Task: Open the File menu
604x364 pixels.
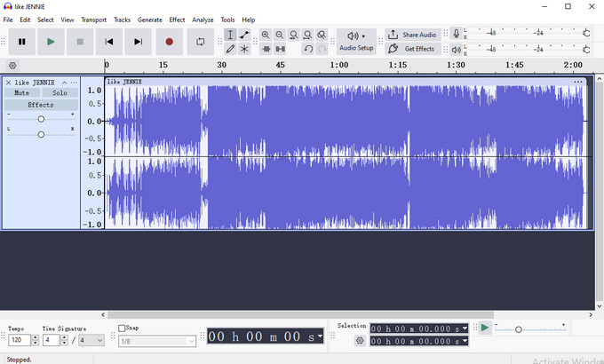Action: click(8, 20)
